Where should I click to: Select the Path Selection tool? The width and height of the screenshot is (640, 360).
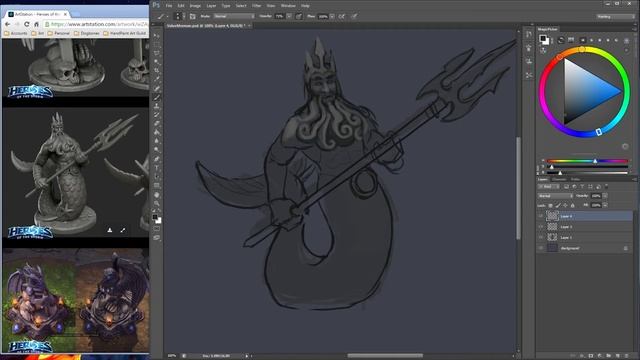(x=157, y=177)
